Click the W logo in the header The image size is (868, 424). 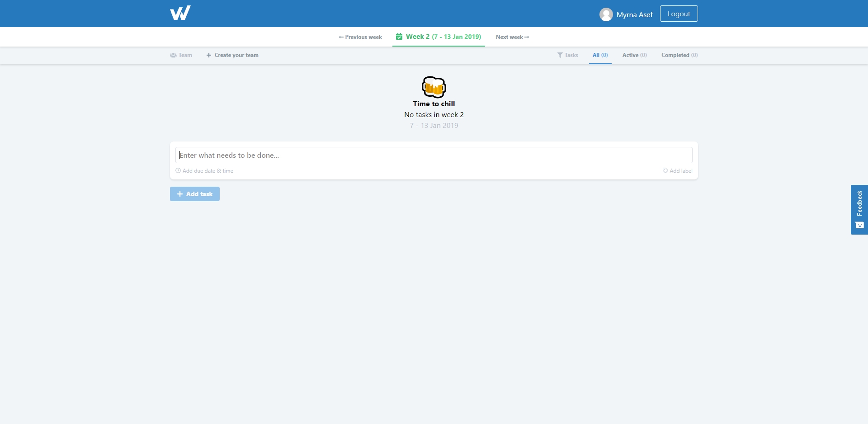pyautogui.click(x=180, y=13)
